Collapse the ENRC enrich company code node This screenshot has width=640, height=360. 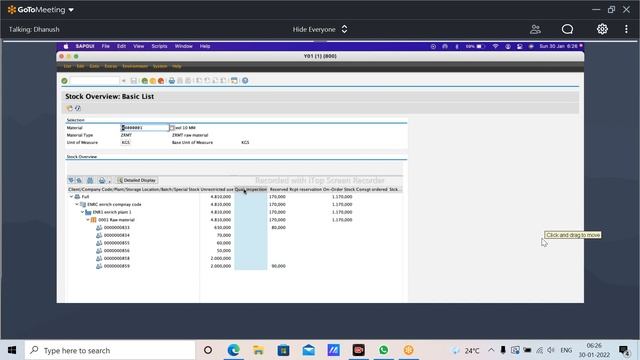coord(77,204)
